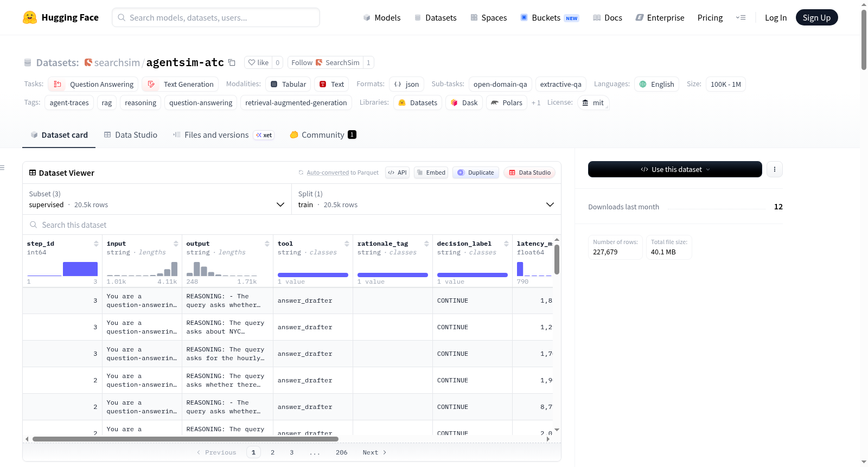The height and width of the screenshot is (467, 868).
Task: Filter by json format tag
Action: [406, 84]
